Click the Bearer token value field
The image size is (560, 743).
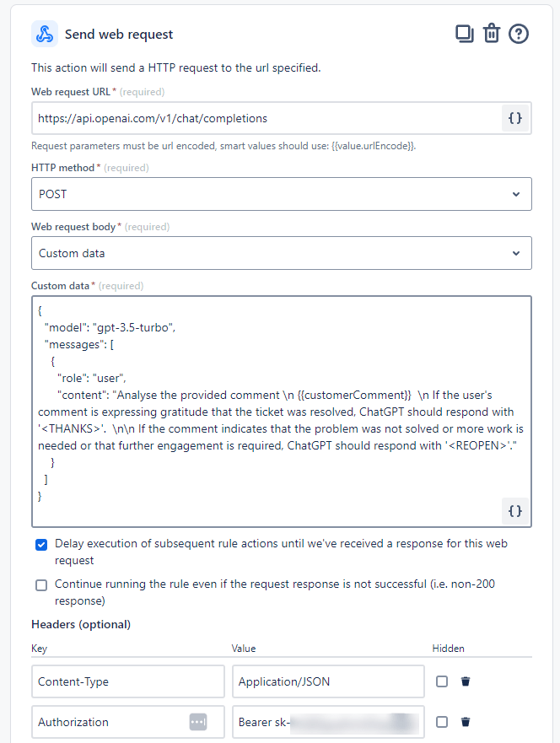click(x=328, y=722)
